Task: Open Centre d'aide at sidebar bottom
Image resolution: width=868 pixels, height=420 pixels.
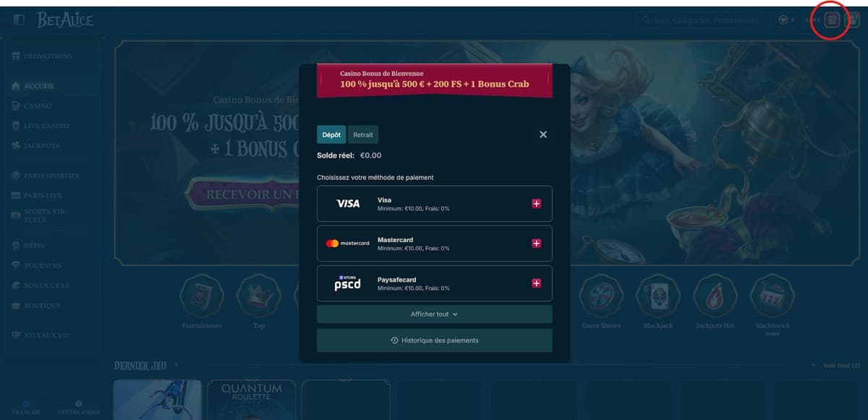Action: [78, 408]
